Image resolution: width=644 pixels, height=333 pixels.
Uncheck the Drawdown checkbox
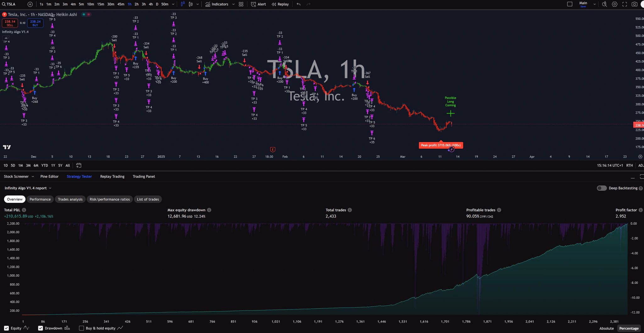40,328
